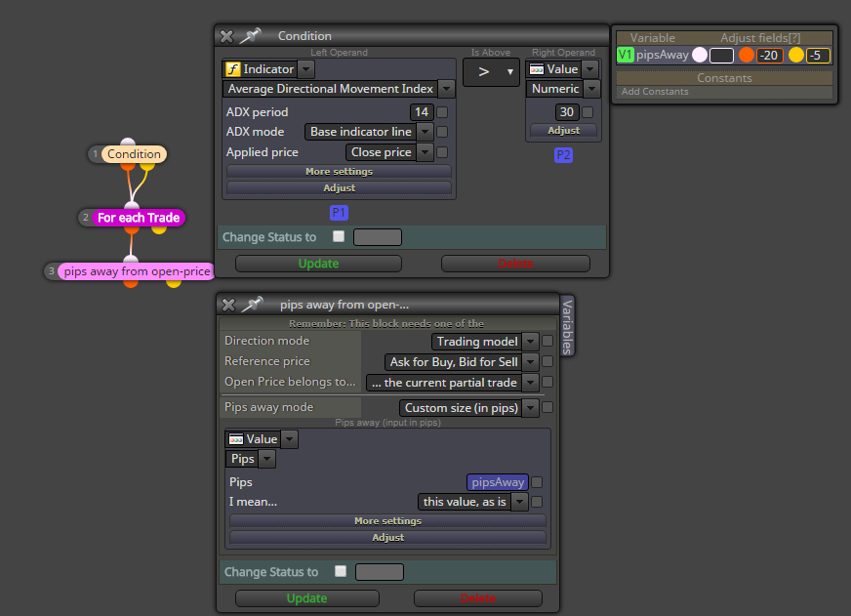Image resolution: width=851 pixels, height=616 pixels.
Task: Toggle the checkbox next to pipsAway field
Action: coord(537,482)
